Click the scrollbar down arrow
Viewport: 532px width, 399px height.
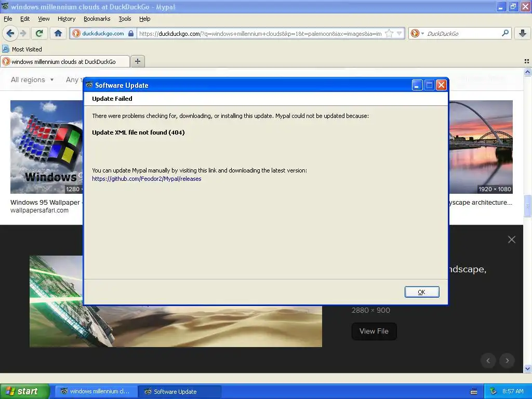pos(527,369)
